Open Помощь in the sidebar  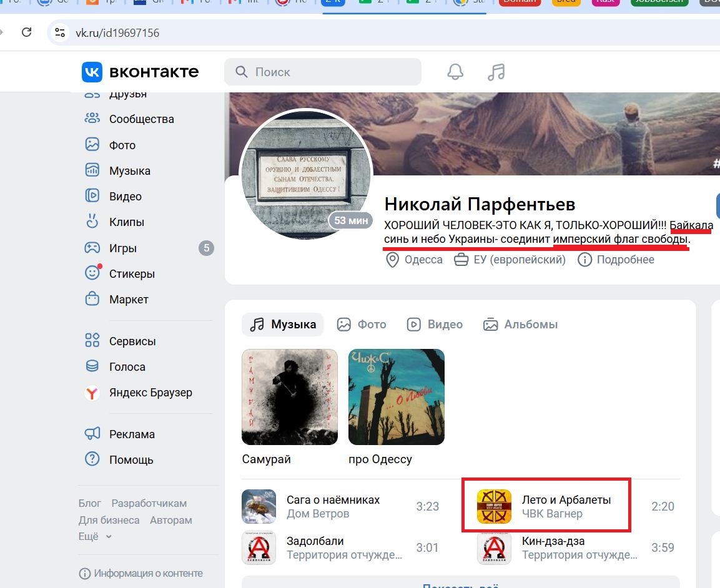pos(119,459)
